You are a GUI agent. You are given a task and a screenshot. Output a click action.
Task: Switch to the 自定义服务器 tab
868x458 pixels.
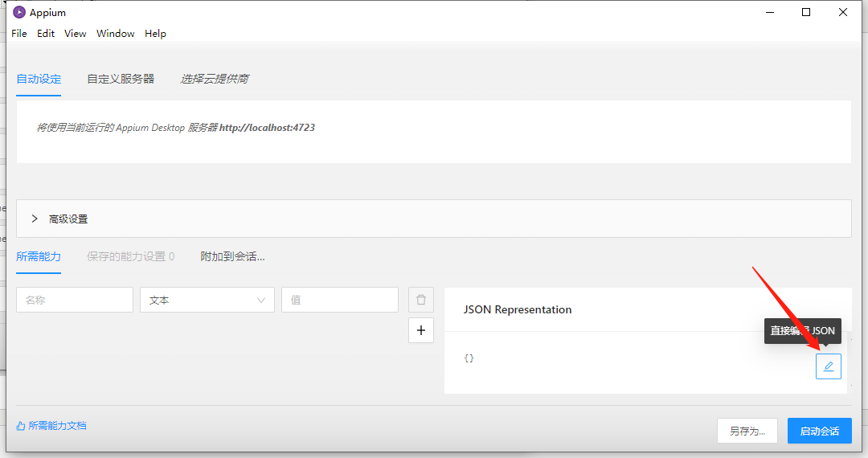(x=121, y=79)
